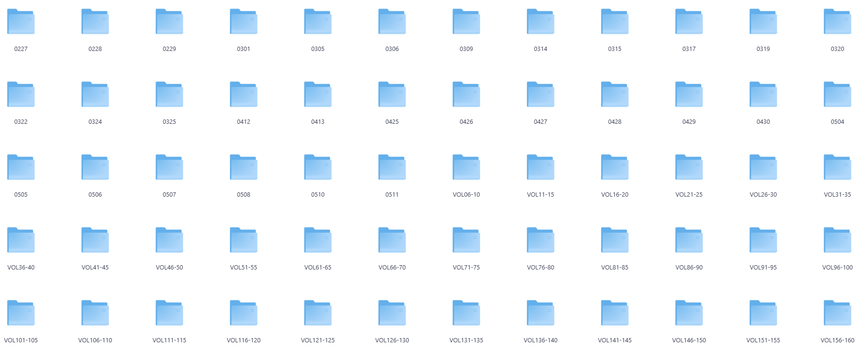The image size is (868, 349).
Task: Click the 0430 folder icon
Action: [763, 94]
